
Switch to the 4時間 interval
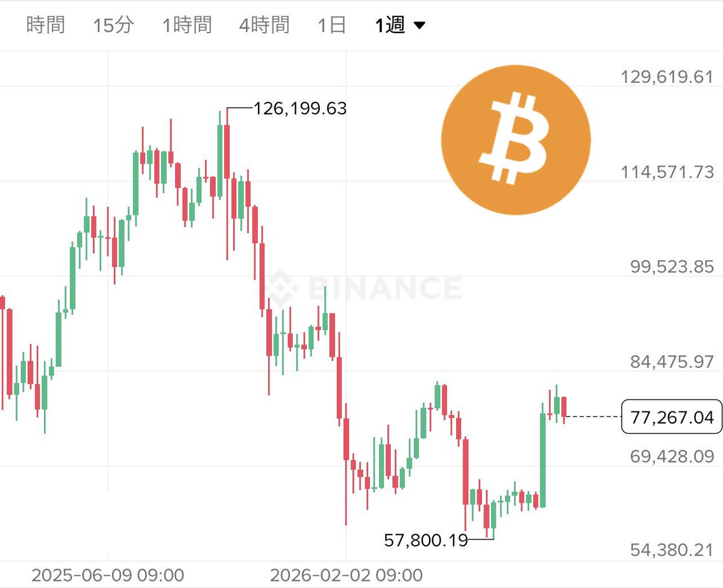264,25
